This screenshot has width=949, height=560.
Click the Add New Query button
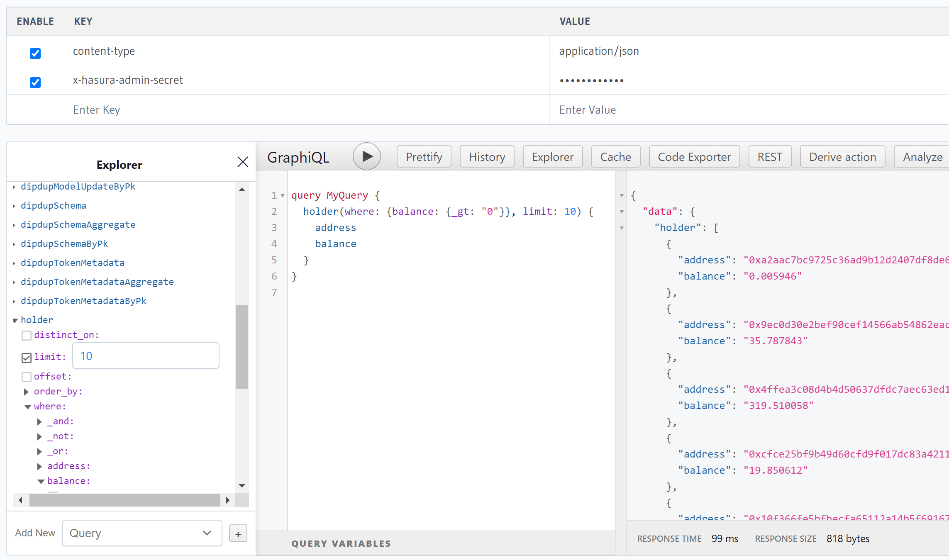tap(237, 533)
